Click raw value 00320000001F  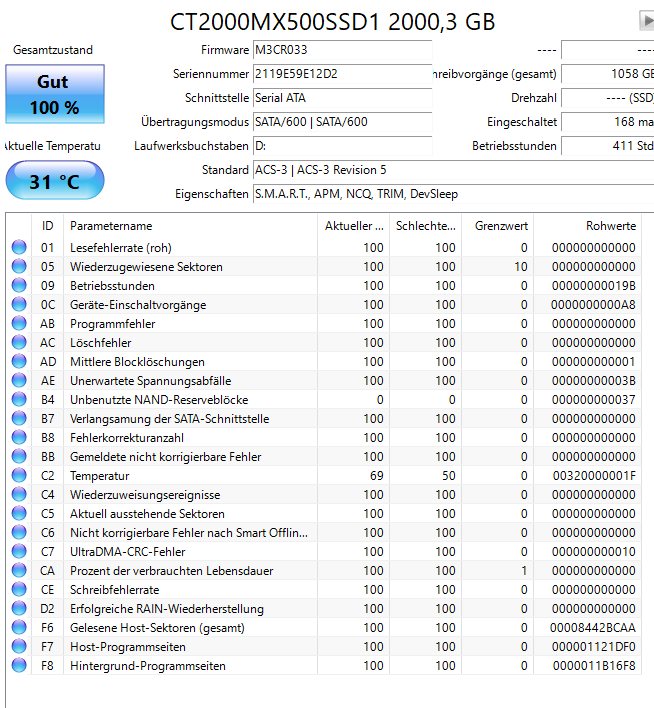point(594,476)
